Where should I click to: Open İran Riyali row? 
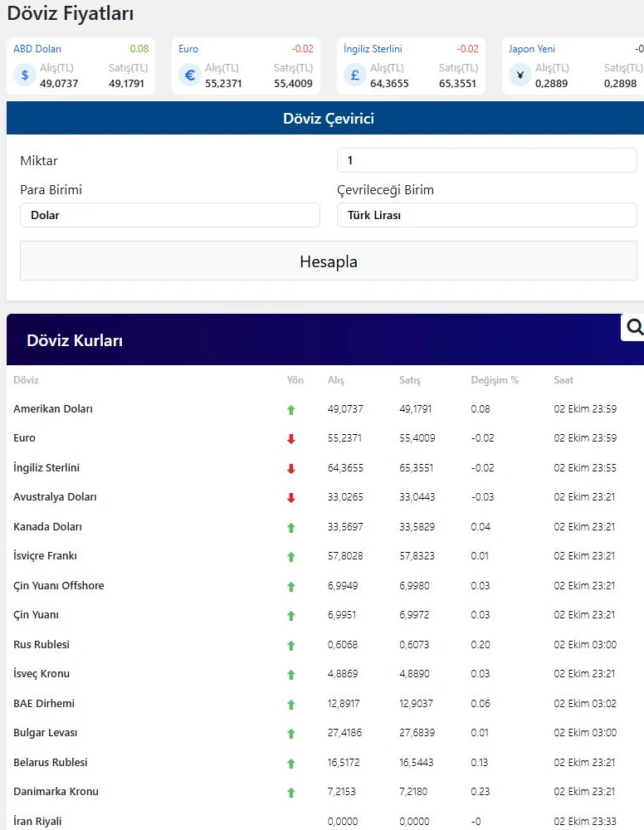[x=37, y=821]
